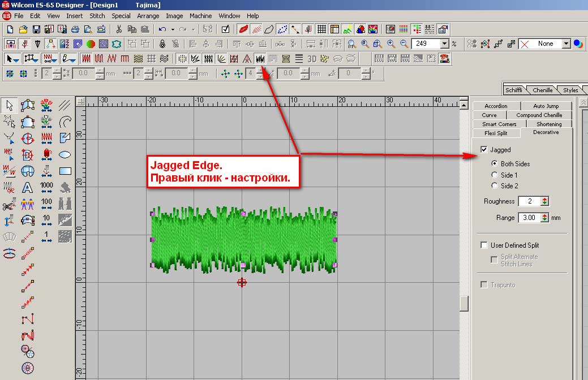
Task: Select the Side 1 radio option
Action: tap(495, 175)
